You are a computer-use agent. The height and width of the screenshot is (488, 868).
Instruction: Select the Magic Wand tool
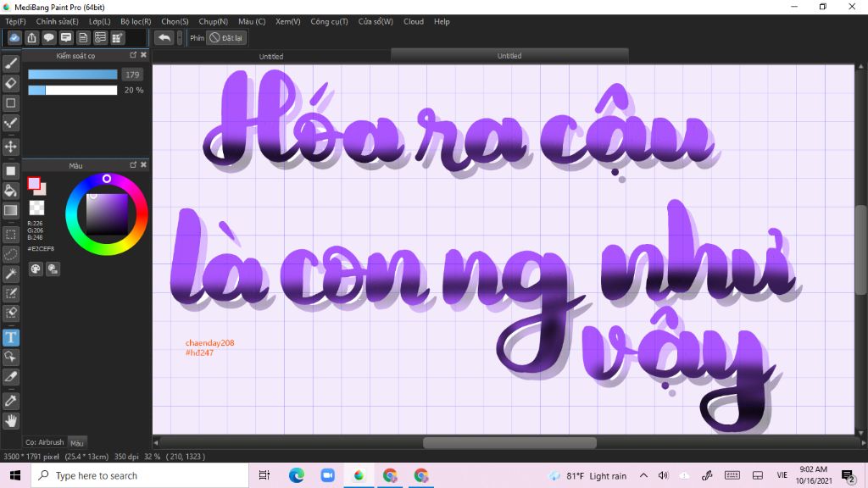pos(10,274)
